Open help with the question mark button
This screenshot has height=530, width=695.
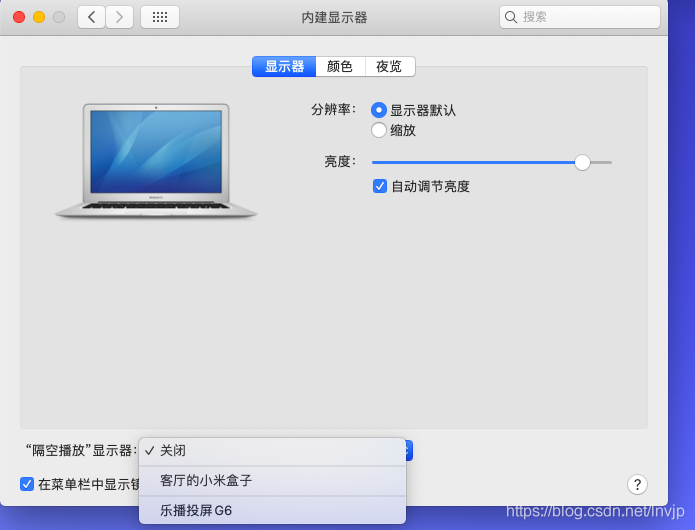point(637,484)
